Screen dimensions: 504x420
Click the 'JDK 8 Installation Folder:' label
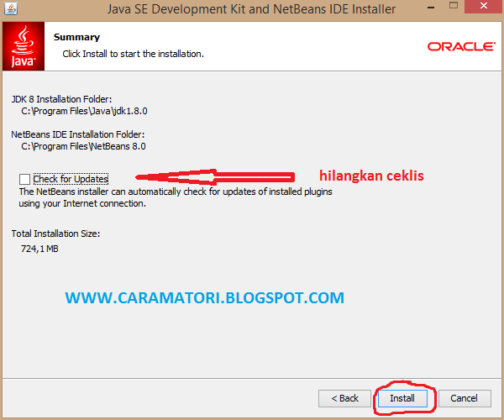pos(61,99)
